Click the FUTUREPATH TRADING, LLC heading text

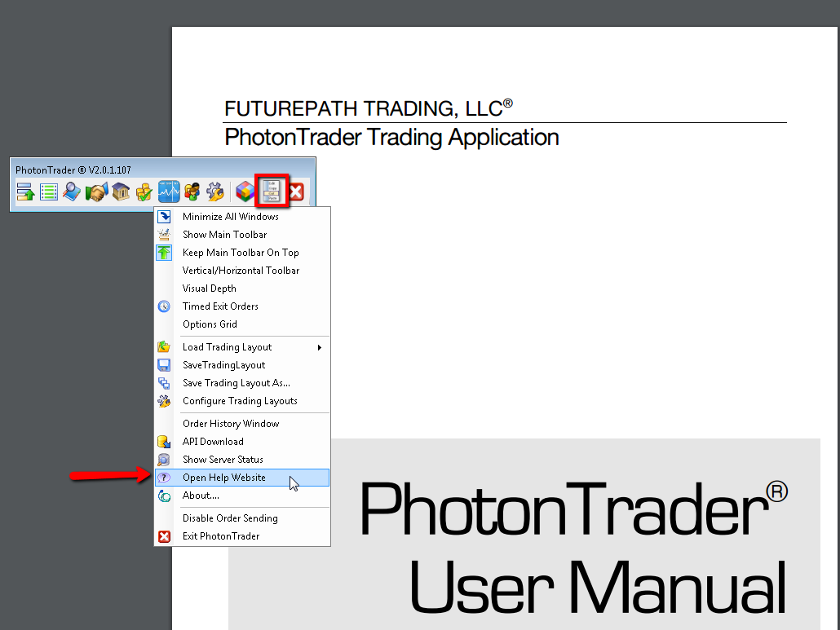point(369,108)
